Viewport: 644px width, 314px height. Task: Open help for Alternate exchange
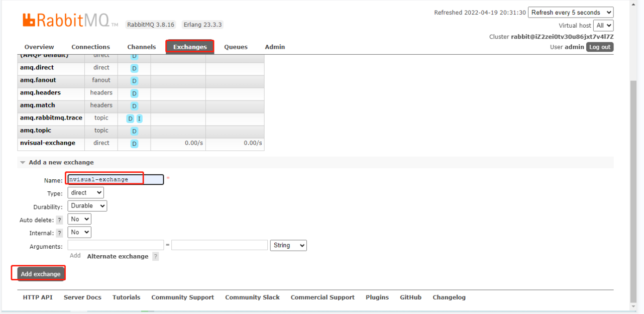click(156, 257)
